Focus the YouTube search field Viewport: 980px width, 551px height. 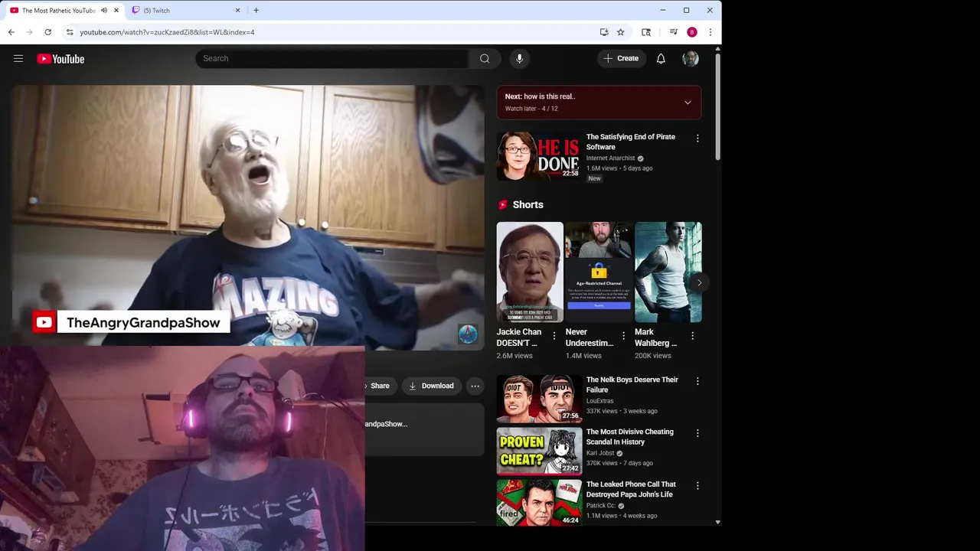(x=332, y=58)
